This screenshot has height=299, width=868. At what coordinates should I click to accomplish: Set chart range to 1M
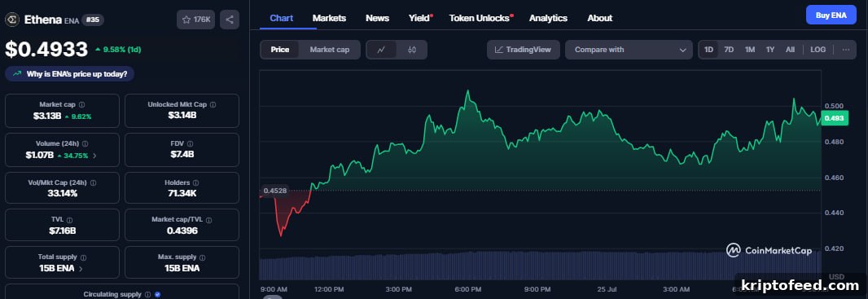[750, 50]
